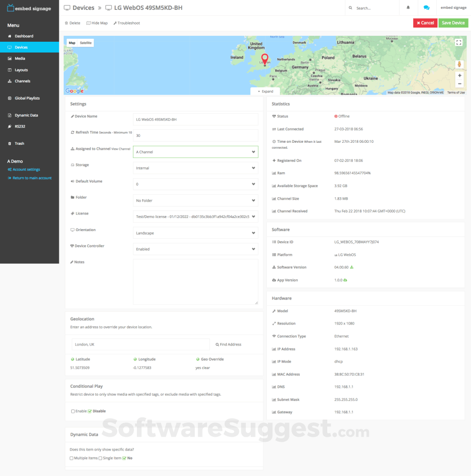Click the red location pin on map
471x476 pixels.
pyautogui.click(x=265, y=59)
